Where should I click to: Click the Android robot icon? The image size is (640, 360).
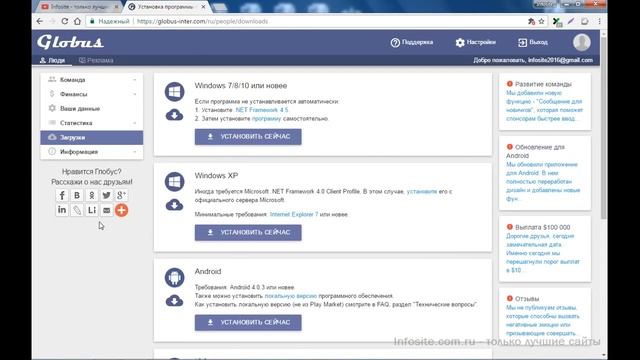[174, 278]
